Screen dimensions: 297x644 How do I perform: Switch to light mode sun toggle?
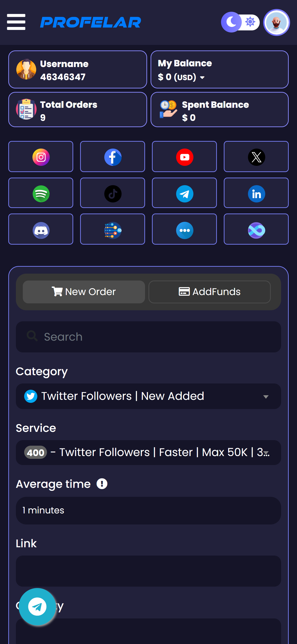(250, 22)
